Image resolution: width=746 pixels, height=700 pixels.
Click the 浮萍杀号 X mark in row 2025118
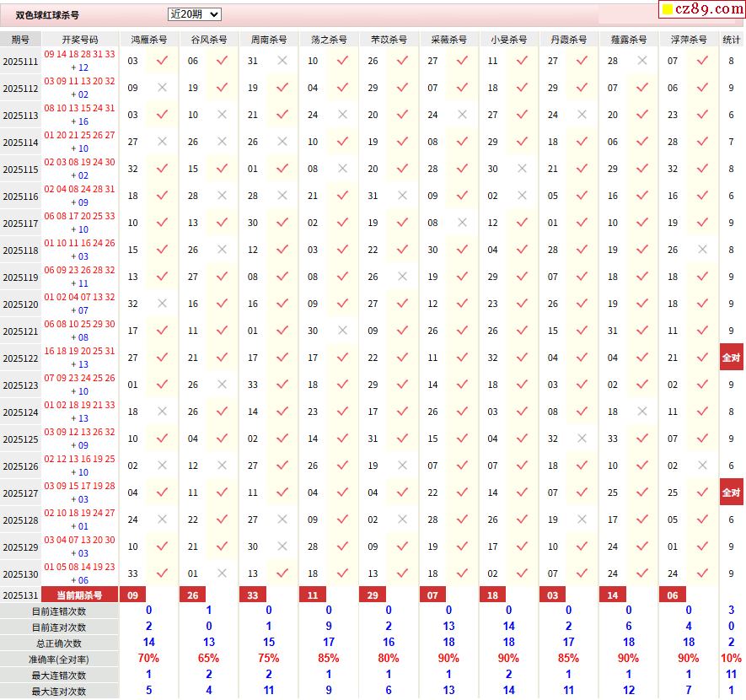pyautogui.click(x=702, y=250)
